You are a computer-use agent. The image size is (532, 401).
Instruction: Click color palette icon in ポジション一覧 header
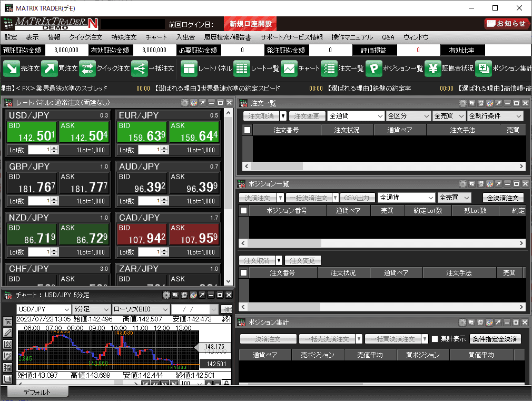tap(489, 184)
